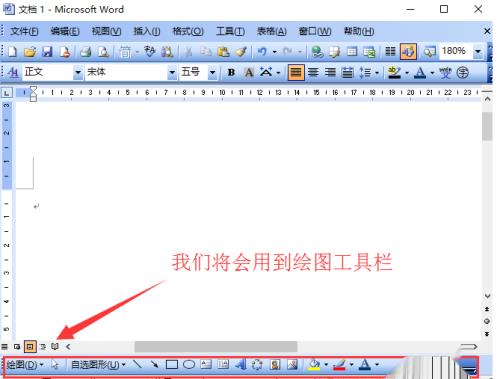The width and height of the screenshot is (500, 379).
Task: Select the Rectangle drawing tool
Action: tap(172, 364)
